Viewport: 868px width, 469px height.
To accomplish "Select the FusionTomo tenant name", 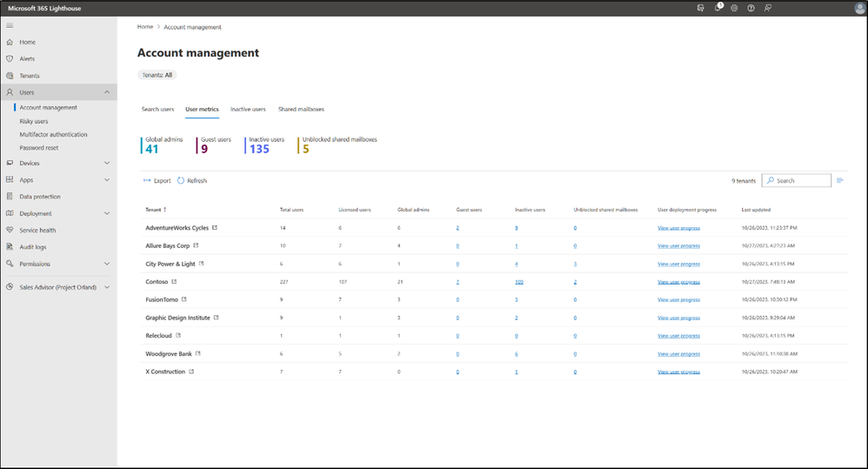I will [162, 299].
